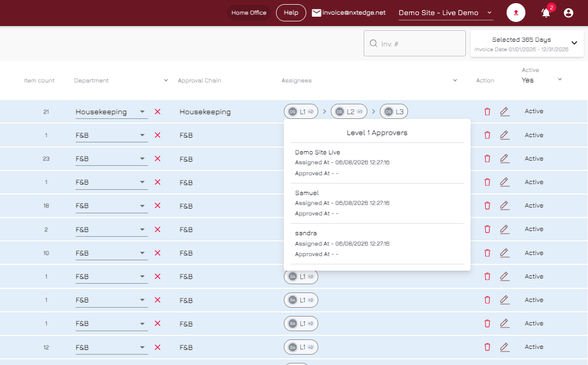This screenshot has width=588, height=365.
Task: Click the Level 1 Approvers popup title
Action: [x=377, y=132]
